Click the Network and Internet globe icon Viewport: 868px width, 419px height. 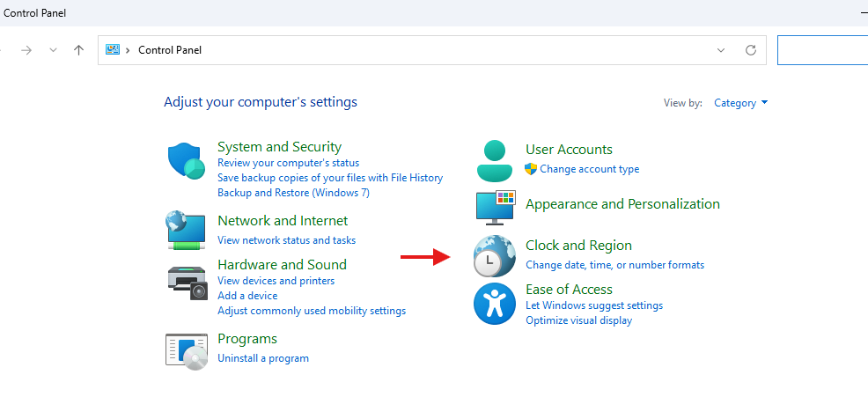187,230
